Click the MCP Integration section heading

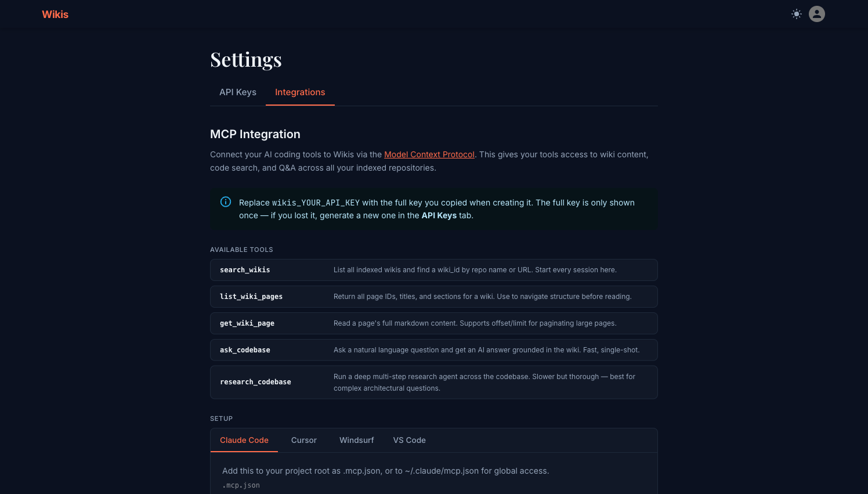[x=255, y=134]
